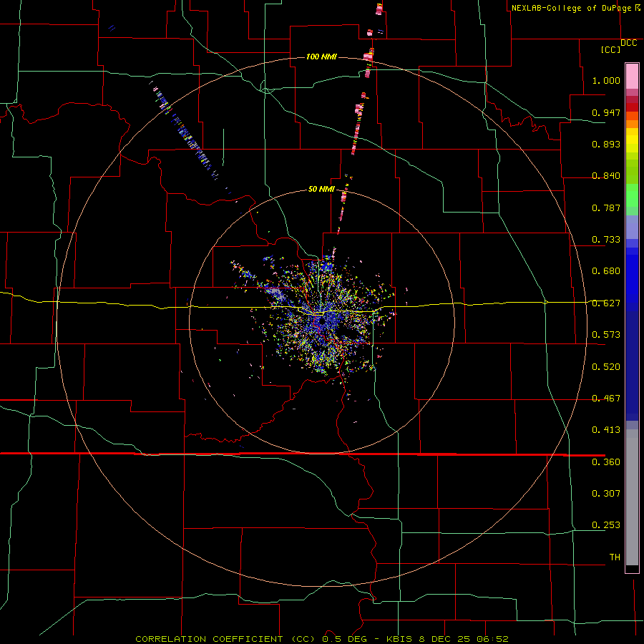
Task: Click the 100 NMI range ring label
Action: pyautogui.click(x=321, y=57)
